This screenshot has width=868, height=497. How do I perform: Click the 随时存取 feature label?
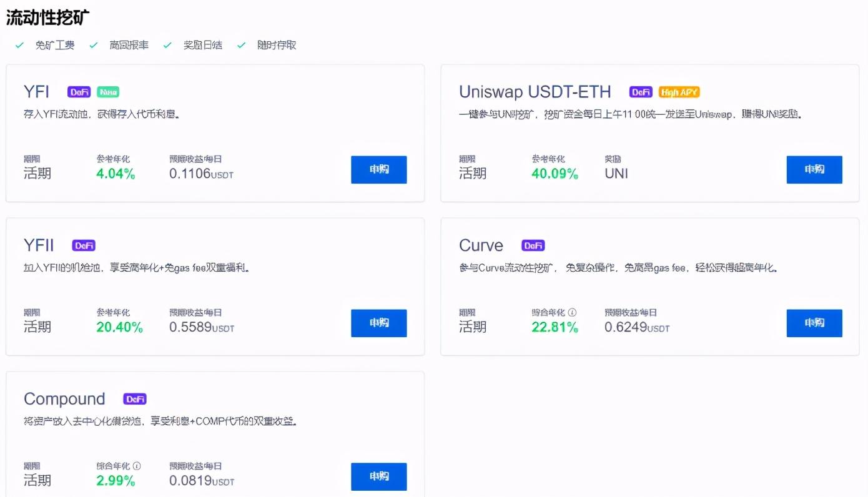tap(277, 45)
